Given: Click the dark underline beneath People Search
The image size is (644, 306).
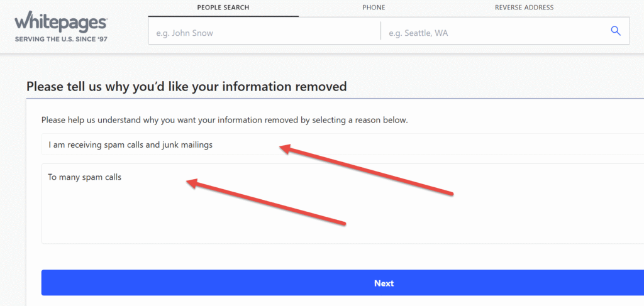Looking at the screenshot, I should tap(223, 16).
